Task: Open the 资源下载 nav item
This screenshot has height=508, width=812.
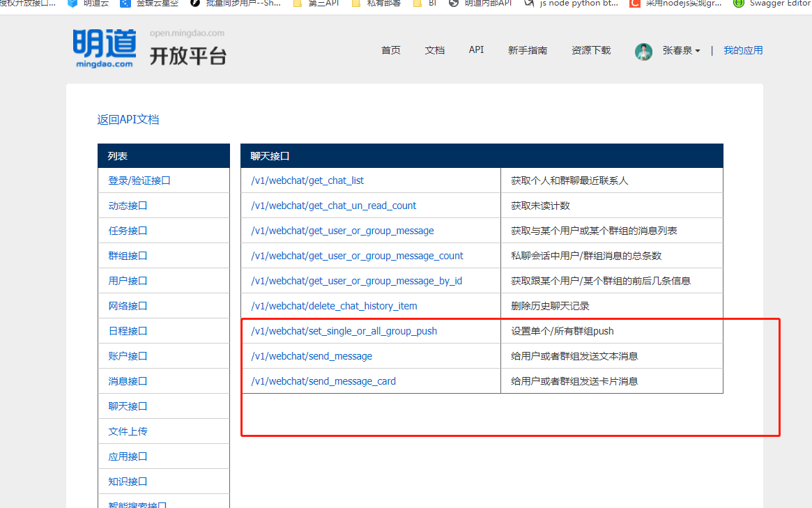Action: (x=590, y=50)
